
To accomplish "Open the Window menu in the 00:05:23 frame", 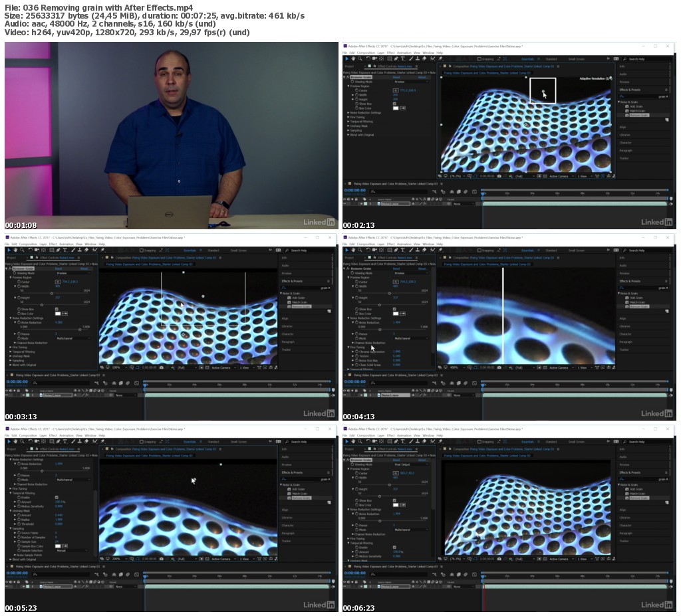I will point(90,435).
